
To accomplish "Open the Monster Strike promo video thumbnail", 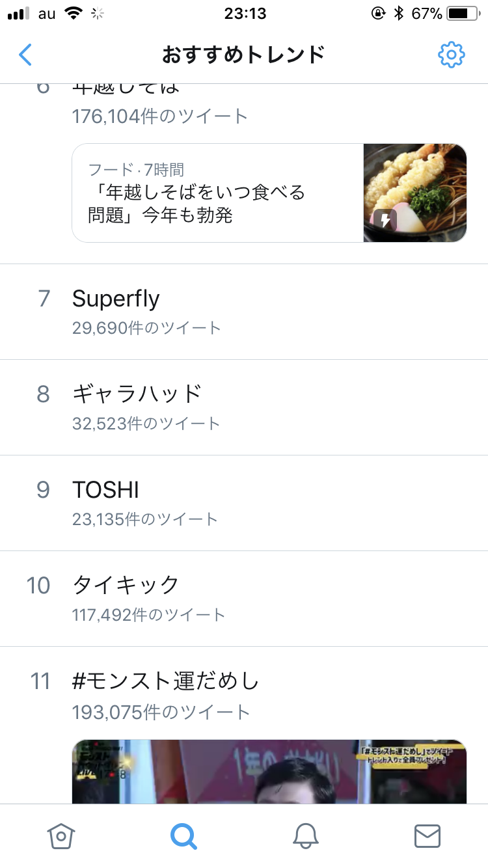I will (x=269, y=772).
